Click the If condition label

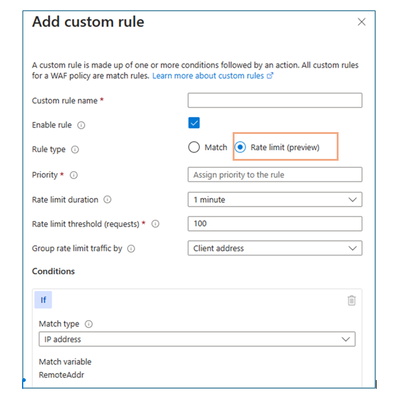coord(43,300)
